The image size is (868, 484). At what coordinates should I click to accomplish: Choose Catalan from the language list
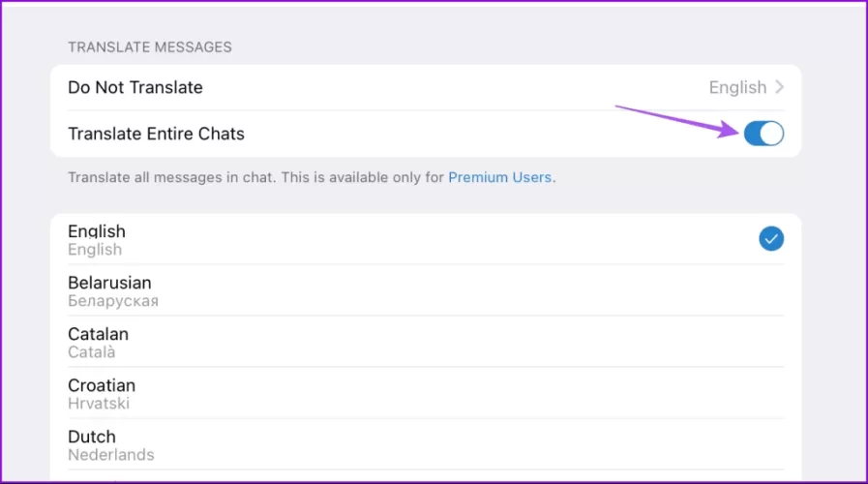[98, 334]
